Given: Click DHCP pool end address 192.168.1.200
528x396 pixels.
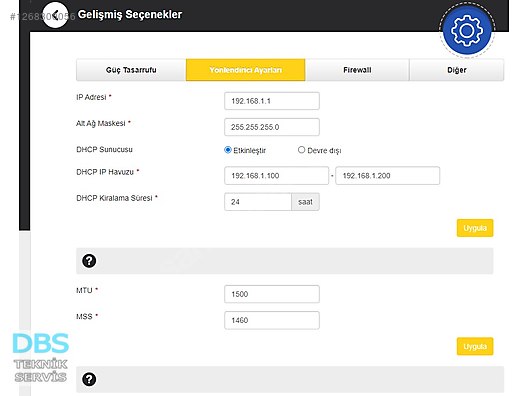Looking at the screenshot, I should click(x=388, y=176).
